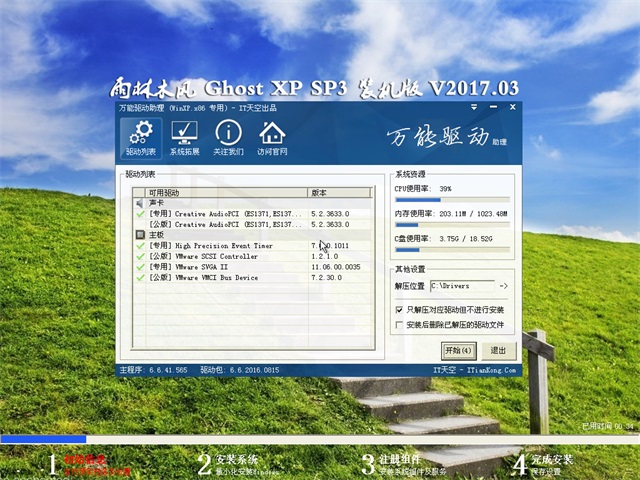
Task: Click the 开始(4) start button
Action: coord(459,351)
